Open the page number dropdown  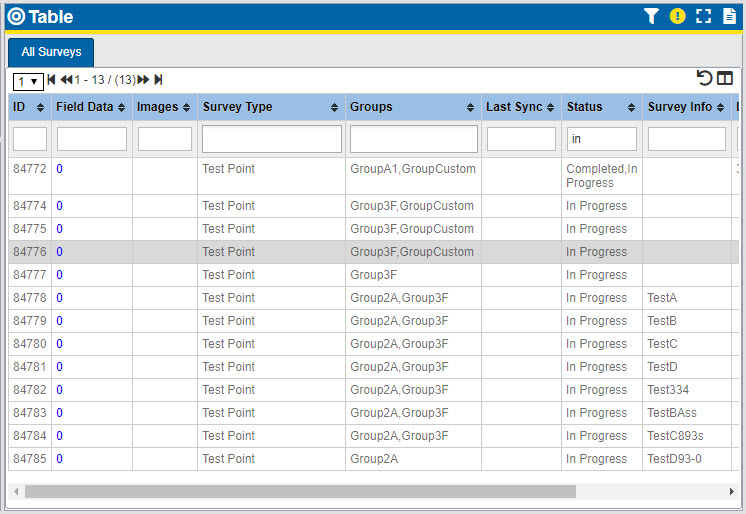(28, 82)
